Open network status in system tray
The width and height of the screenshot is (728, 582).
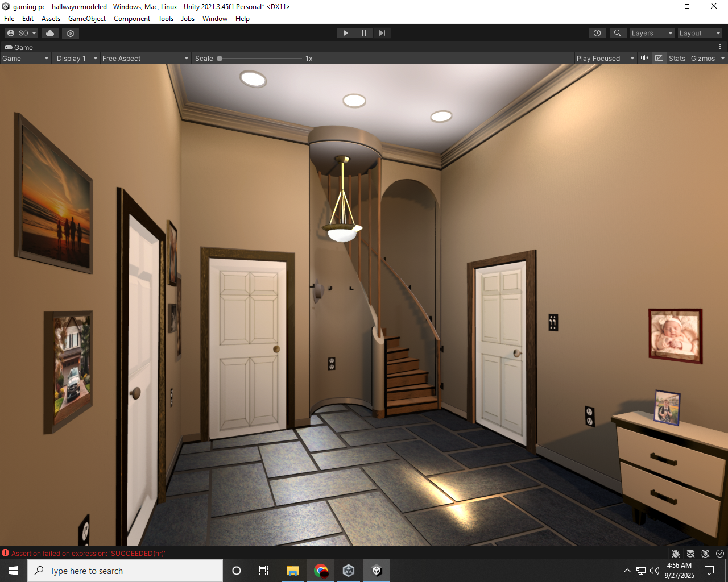641,571
